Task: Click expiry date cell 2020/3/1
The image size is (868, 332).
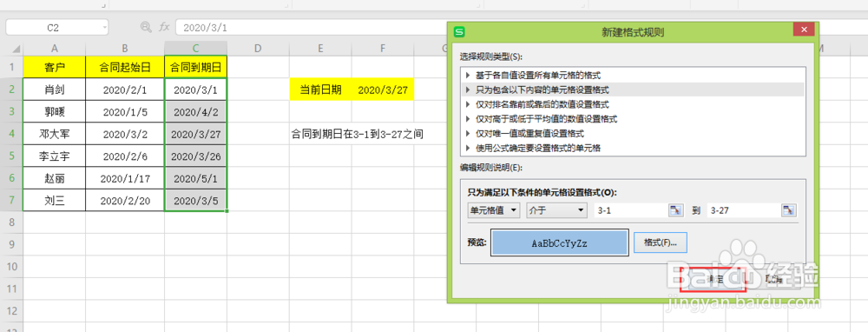Action: (x=196, y=90)
